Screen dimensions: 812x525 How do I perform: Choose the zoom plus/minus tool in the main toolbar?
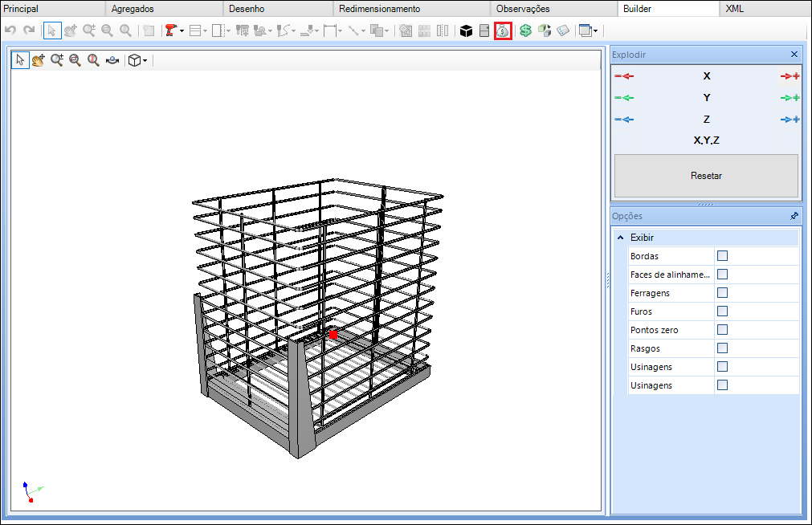click(89, 31)
